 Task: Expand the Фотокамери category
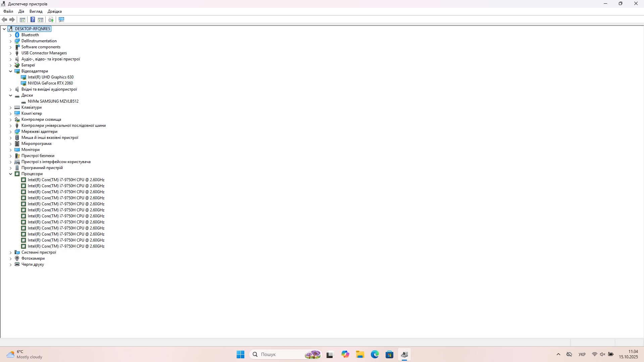(10, 258)
